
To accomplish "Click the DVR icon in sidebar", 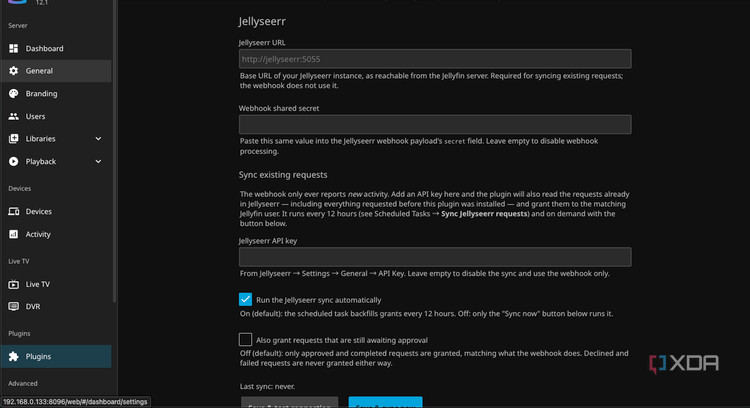I will pos(13,307).
